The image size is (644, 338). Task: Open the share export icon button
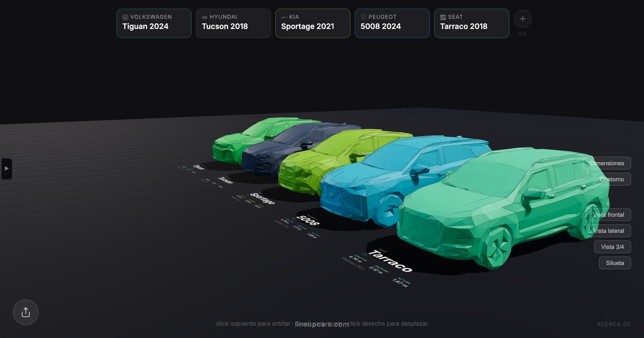pyautogui.click(x=26, y=312)
